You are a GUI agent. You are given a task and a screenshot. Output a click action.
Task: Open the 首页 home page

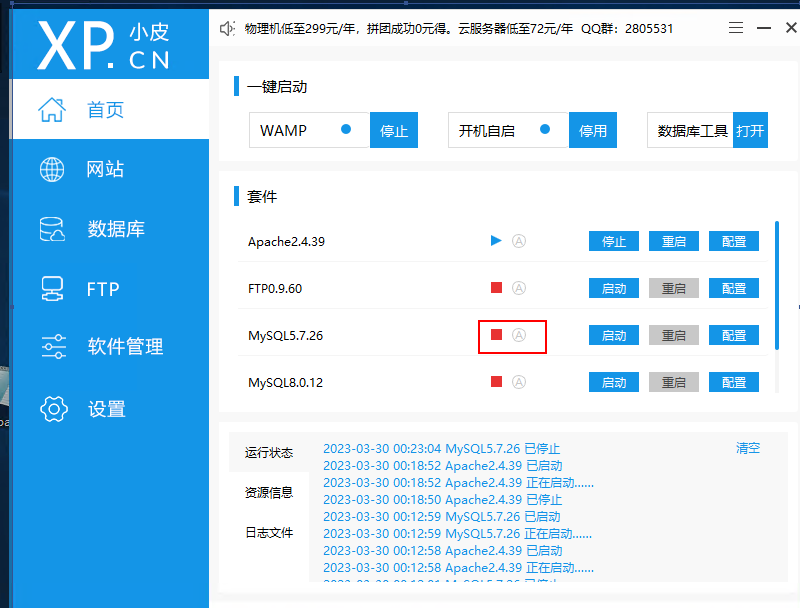tap(110, 109)
